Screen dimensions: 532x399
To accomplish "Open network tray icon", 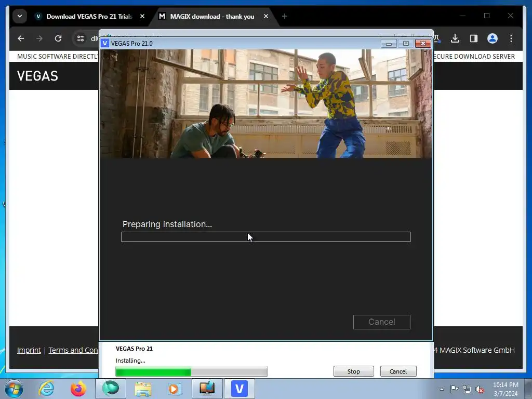I will click(467, 389).
